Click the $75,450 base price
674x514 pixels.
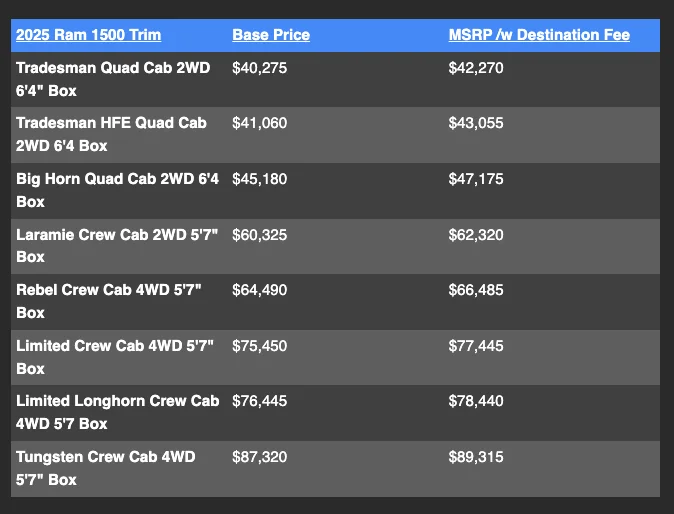point(260,346)
